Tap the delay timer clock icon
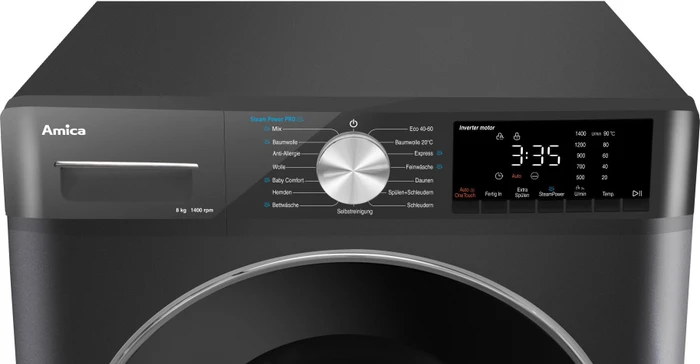 [x=499, y=176]
